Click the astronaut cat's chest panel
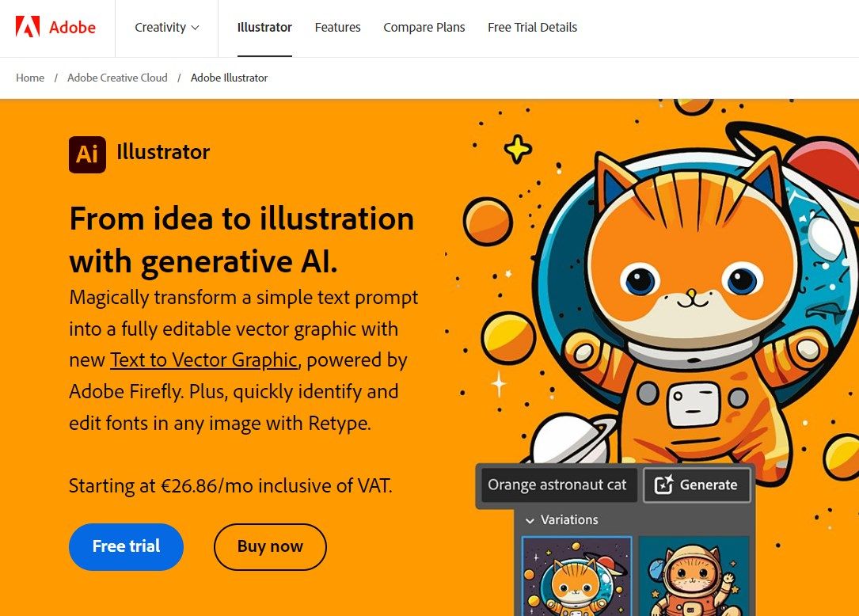This screenshot has height=616, width=859. coord(693,405)
